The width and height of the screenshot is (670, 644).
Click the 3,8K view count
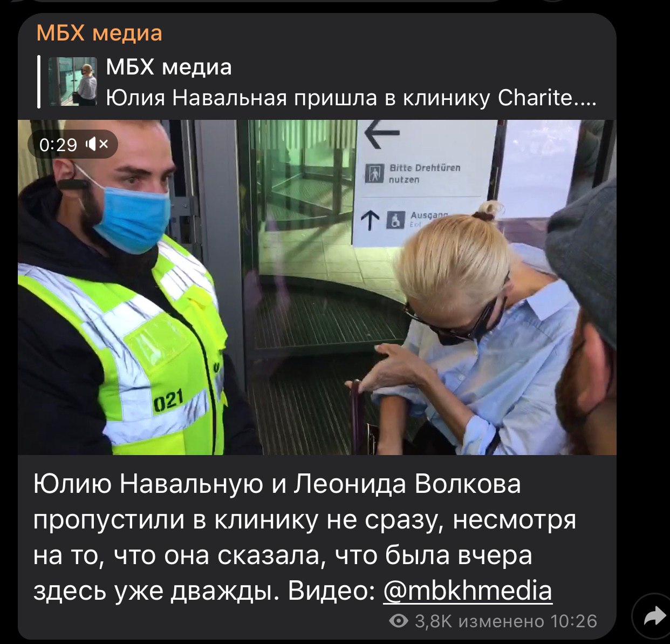[433, 621]
